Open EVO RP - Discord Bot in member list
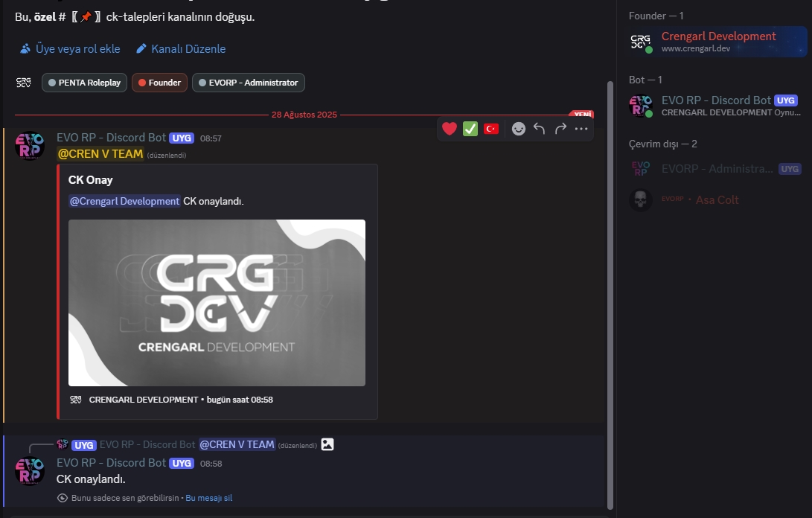812x518 pixels. (717, 106)
